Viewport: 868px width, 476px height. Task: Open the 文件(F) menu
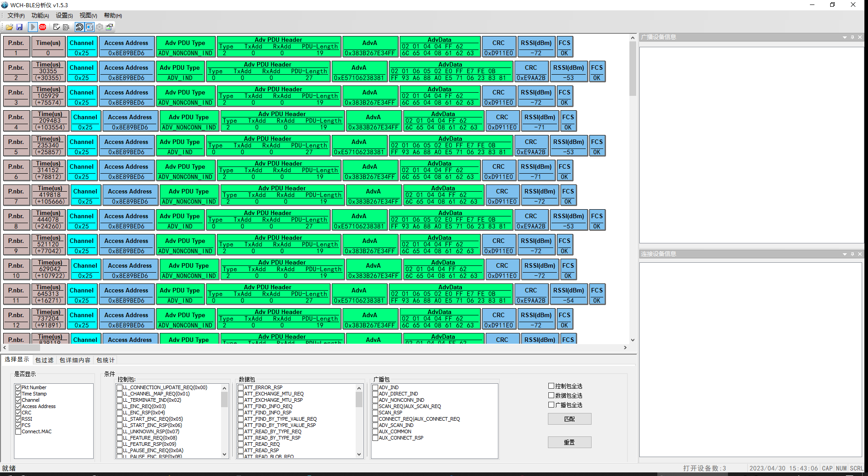click(16, 15)
